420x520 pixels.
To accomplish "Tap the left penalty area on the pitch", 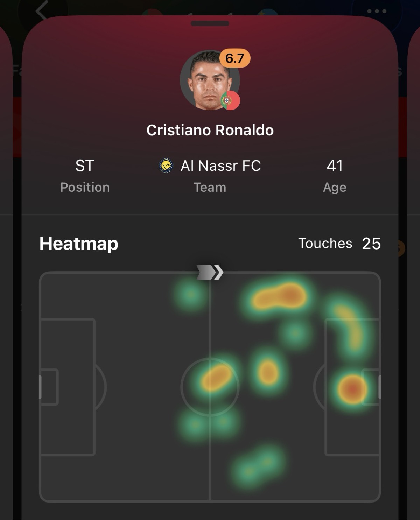I will click(x=68, y=387).
